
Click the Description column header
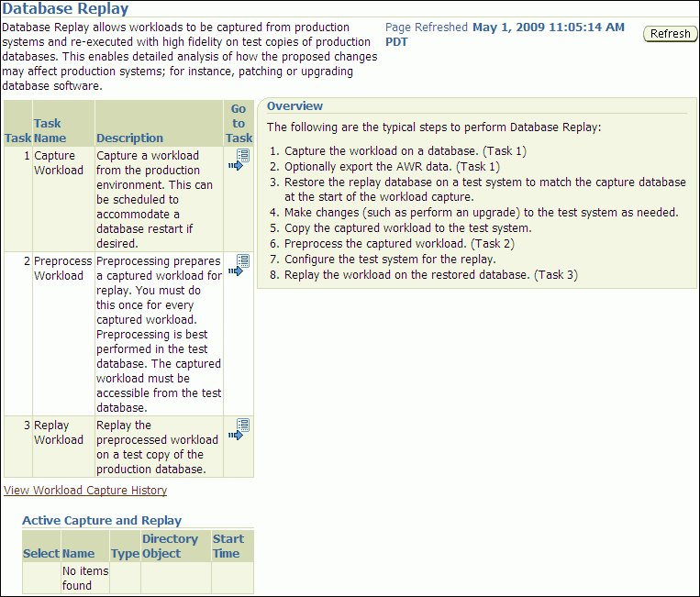click(129, 138)
